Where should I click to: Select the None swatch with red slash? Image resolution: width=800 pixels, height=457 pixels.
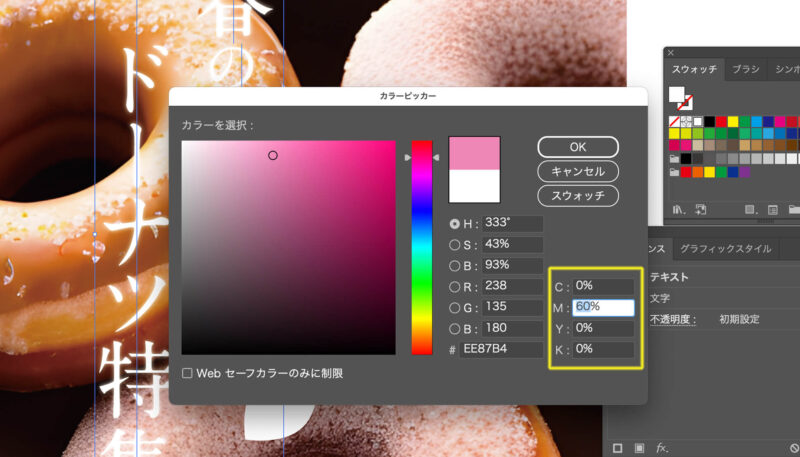(x=674, y=121)
